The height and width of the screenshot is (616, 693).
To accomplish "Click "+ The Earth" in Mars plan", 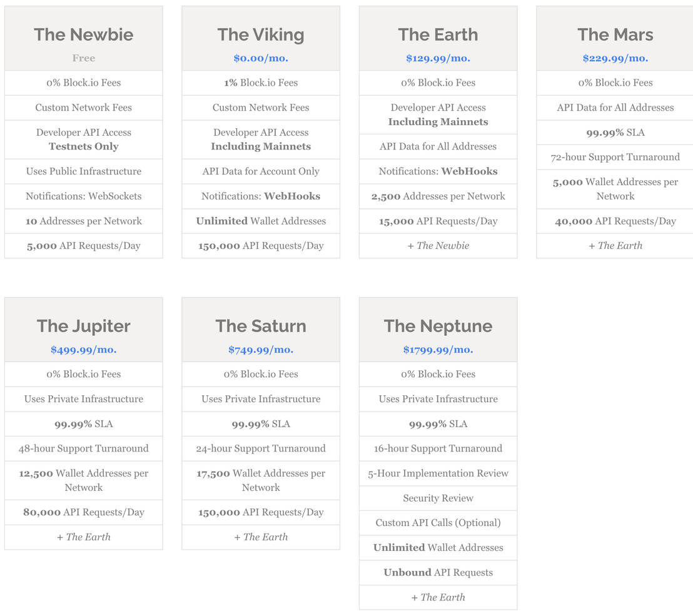I will pos(615,246).
